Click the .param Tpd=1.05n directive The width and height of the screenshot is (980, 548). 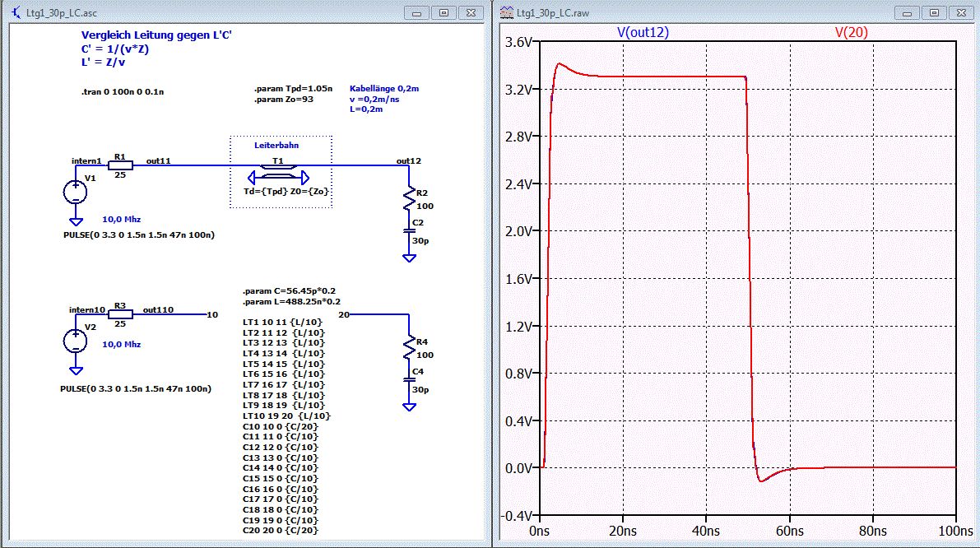pos(293,89)
